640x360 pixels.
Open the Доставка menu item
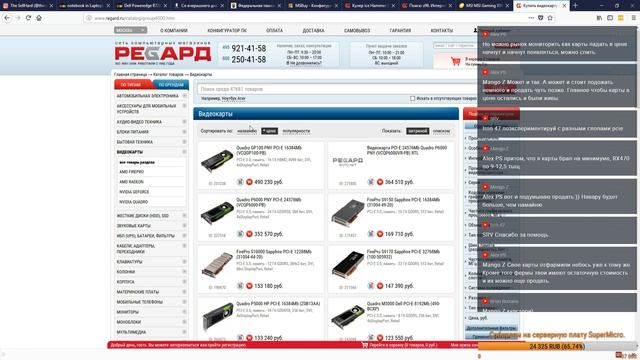click(313, 31)
